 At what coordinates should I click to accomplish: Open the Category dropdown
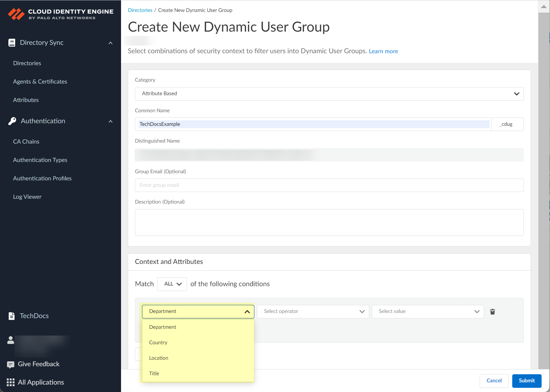coord(329,94)
